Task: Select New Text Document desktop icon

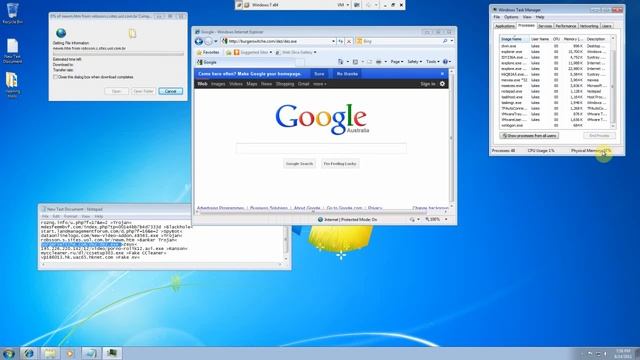Action: click(12, 51)
